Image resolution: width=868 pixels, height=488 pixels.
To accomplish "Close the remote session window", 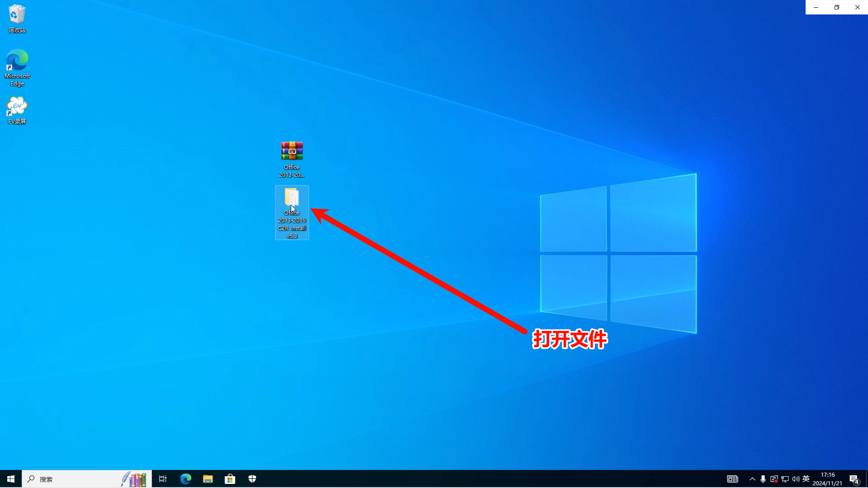I will point(858,7).
